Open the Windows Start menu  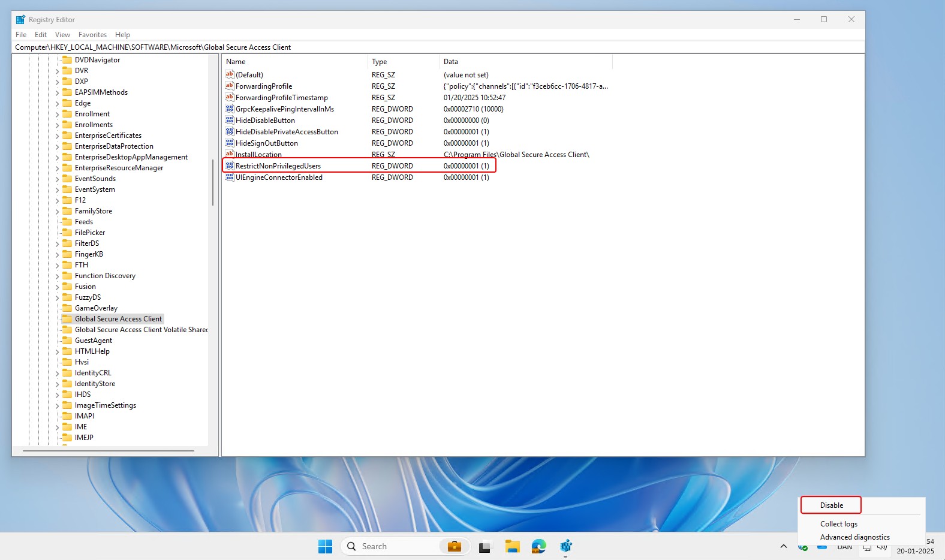pos(325,546)
